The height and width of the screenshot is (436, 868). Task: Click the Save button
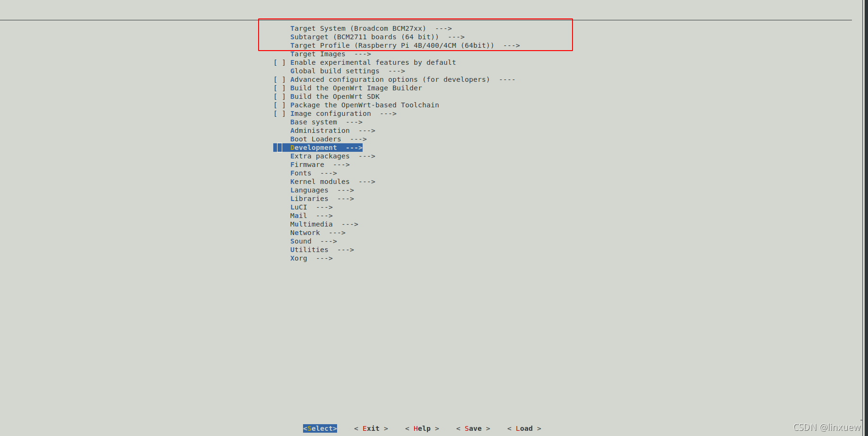473,428
